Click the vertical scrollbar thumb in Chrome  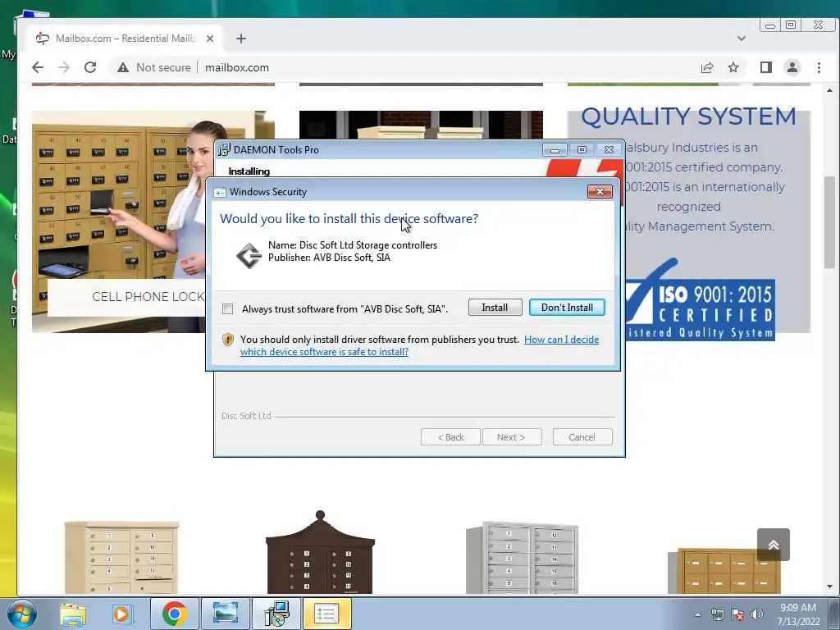pyautogui.click(x=830, y=222)
